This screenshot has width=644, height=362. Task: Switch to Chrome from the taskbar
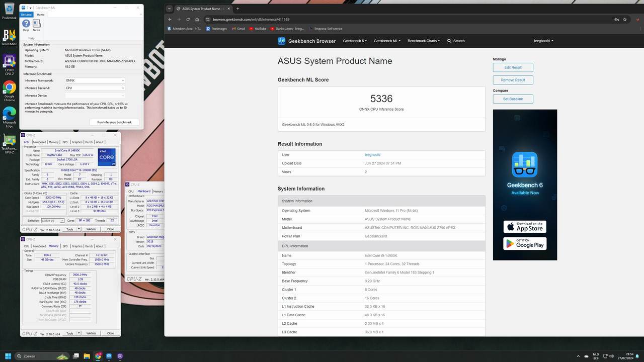pos(98,356)
